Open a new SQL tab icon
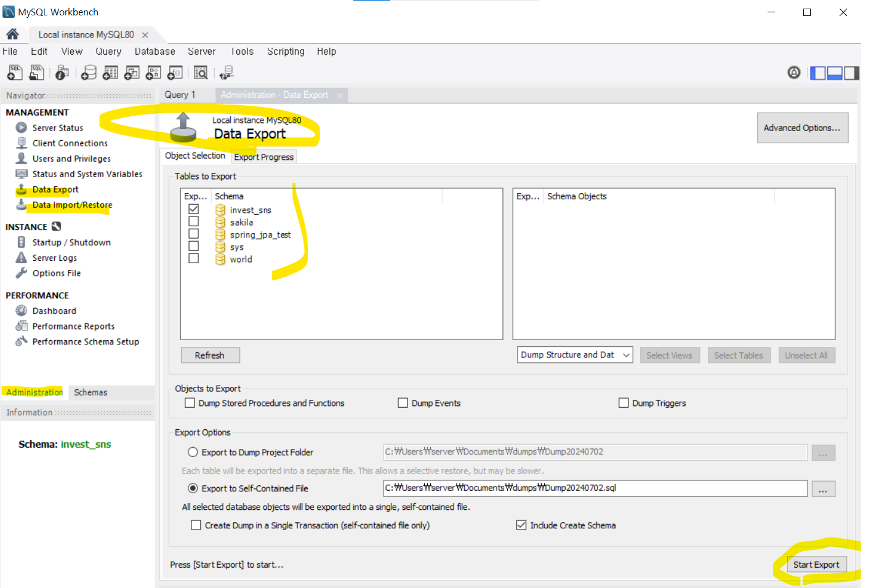871x588 pixels. click(x=15, y=73)
